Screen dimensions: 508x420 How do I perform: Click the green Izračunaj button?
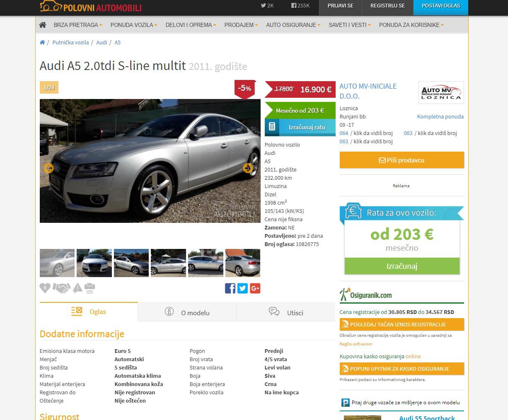point(402,266)
